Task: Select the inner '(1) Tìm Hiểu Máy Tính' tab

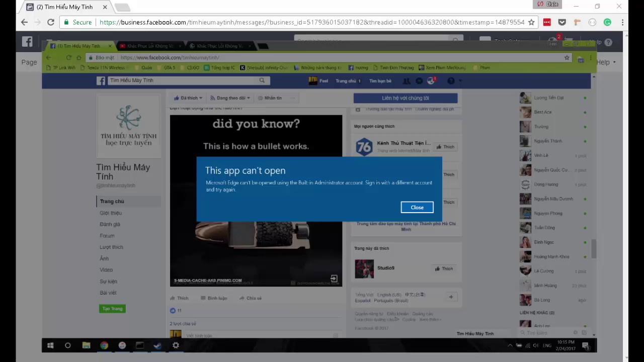Action: pos(78,46)
